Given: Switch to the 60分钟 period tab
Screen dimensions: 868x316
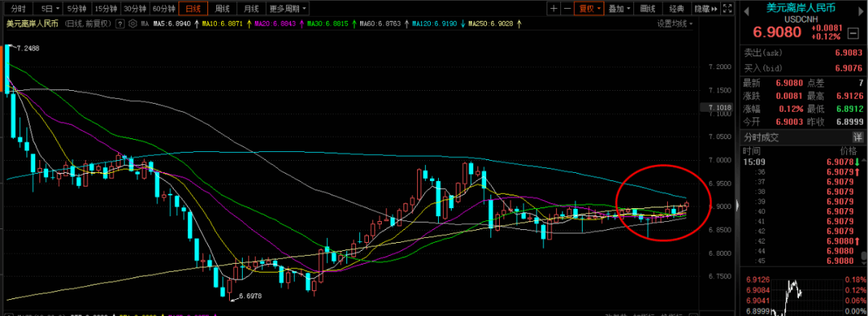Looking at the screenshot, I should pos(164,9).
